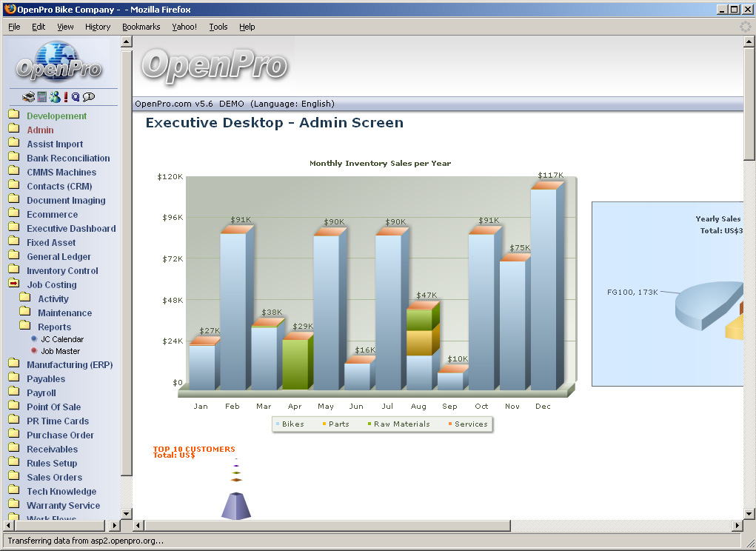The height and width of the screenshot is (551, 756).
Task: Click the speech bubble info icon
Action: pos(89,97)
